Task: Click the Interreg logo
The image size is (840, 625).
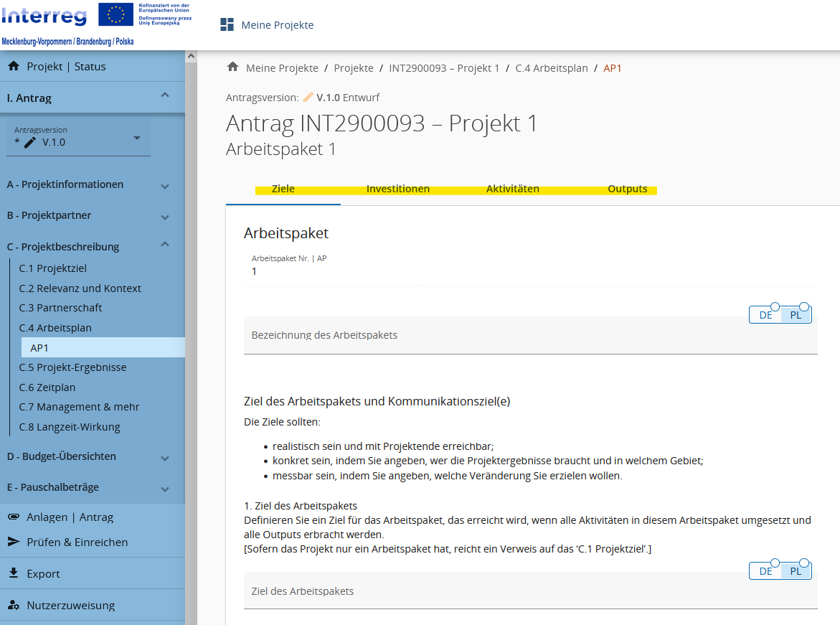Action: (x=44, y=16)
